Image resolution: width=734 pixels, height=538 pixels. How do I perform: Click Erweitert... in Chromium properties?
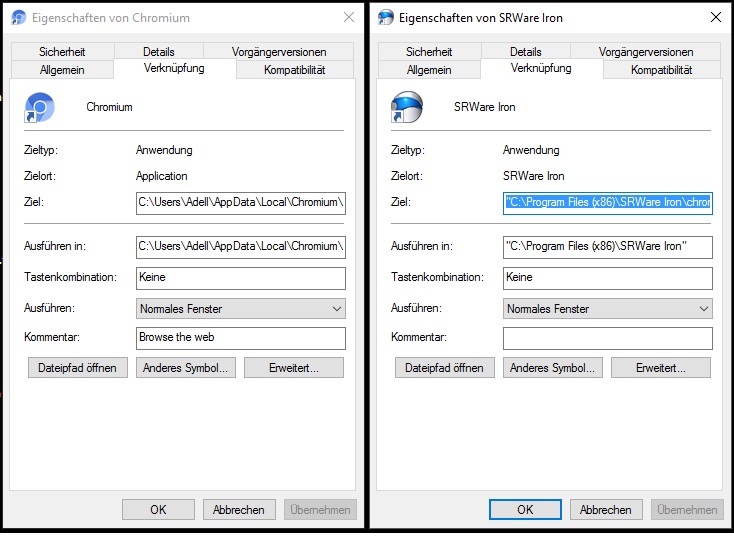294,368
